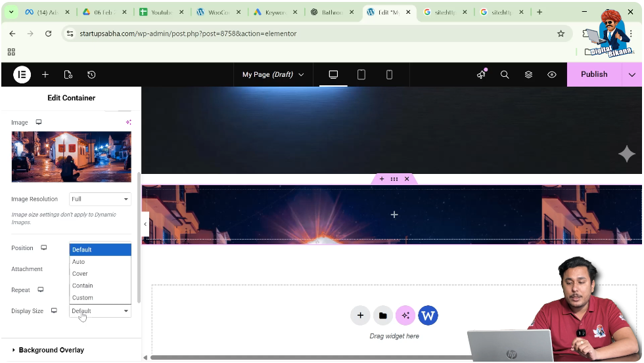Click the container edit handle dots
The height and width of the screenshot is (363, 644).
click(394, 179)
